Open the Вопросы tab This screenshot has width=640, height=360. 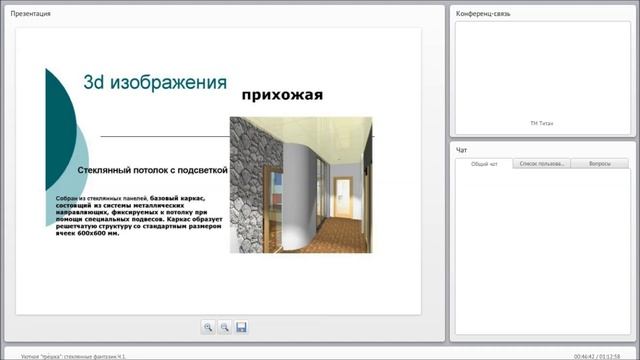point(600,164)
